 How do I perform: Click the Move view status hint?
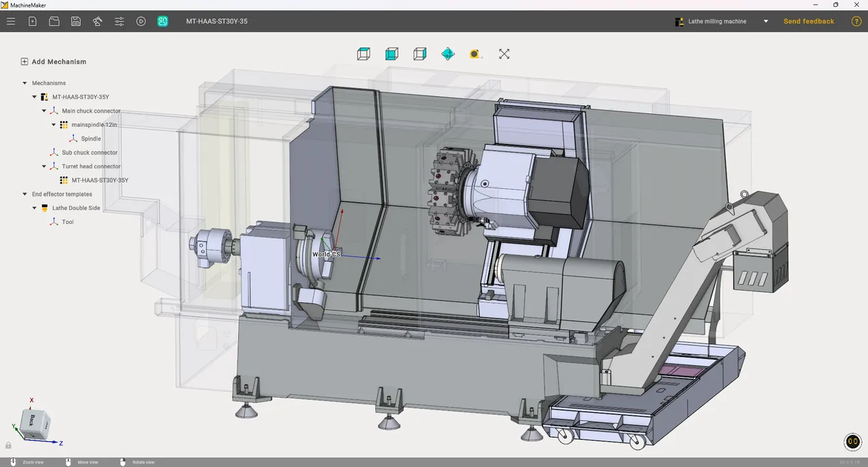pyautogui.click(x=87, y=462)
